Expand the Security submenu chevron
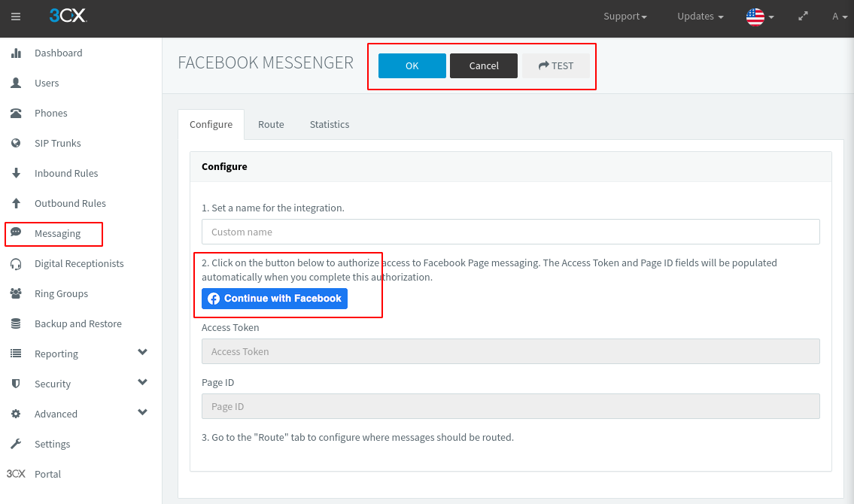Viewport: 854px width, 504px height. 143,382
